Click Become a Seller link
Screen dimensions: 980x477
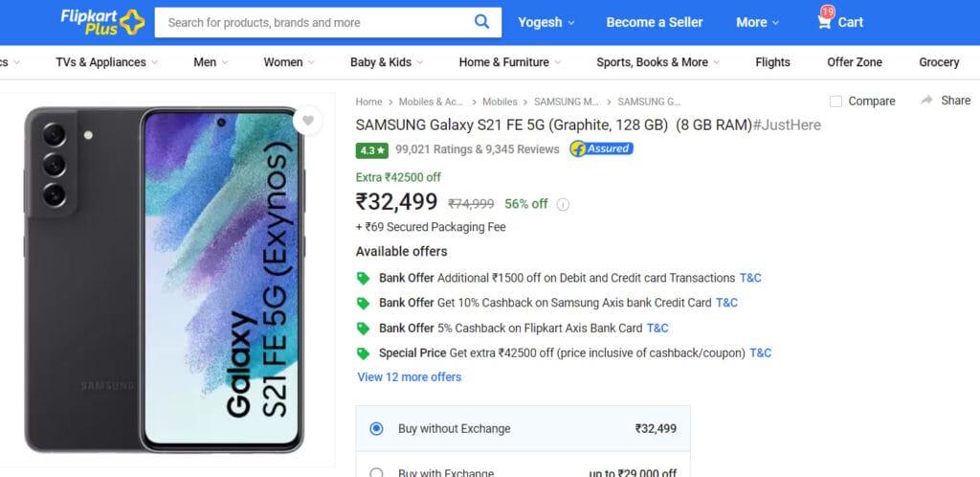pos(655,22)
